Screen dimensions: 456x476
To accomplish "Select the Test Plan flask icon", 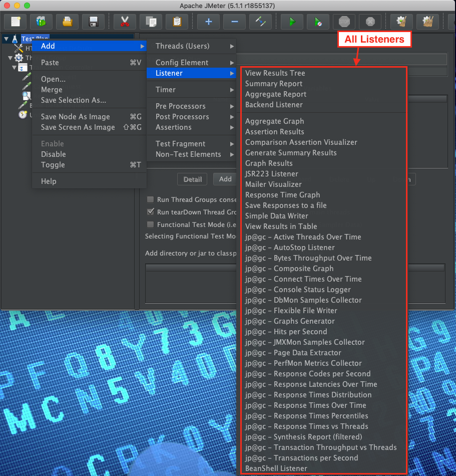I will pyautogui.click(x=15, y=39).
